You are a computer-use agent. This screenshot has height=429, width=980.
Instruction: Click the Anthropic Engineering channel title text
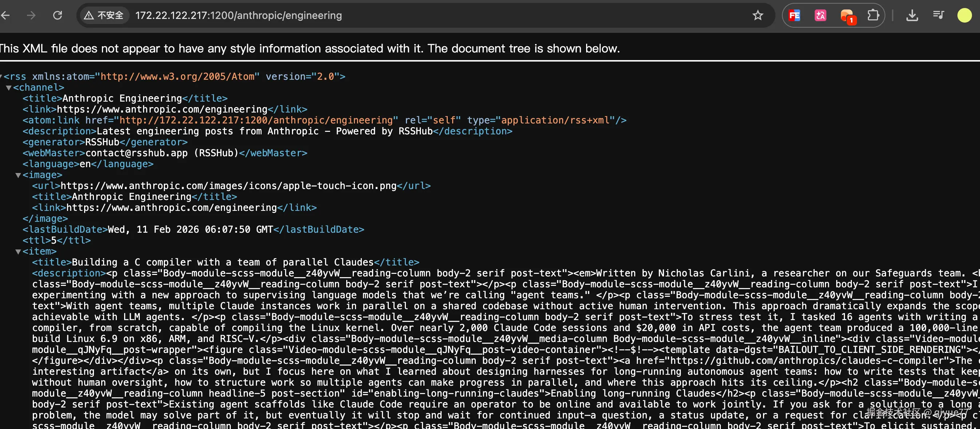coord(122,98)
